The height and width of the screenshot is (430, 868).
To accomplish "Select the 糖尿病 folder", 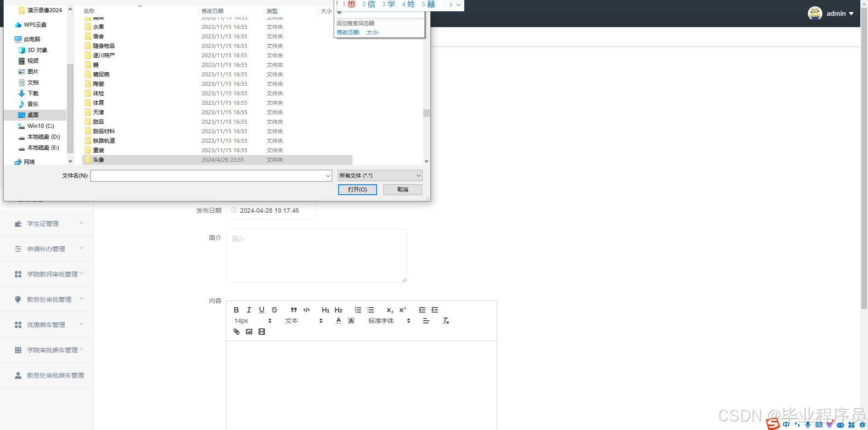I will [217, 75].
